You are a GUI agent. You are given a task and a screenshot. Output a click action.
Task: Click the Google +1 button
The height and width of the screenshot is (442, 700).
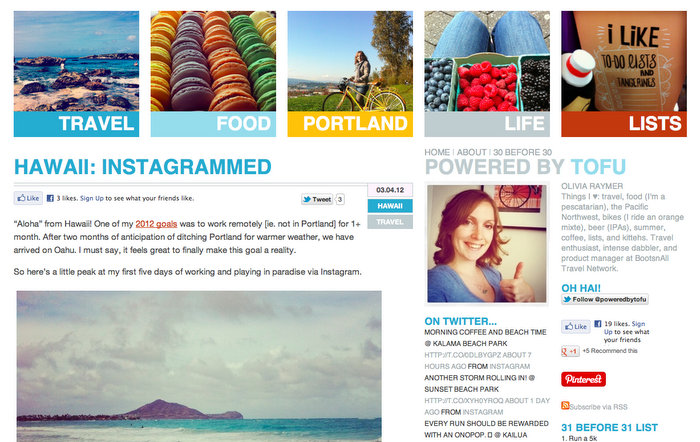point(570,351)
